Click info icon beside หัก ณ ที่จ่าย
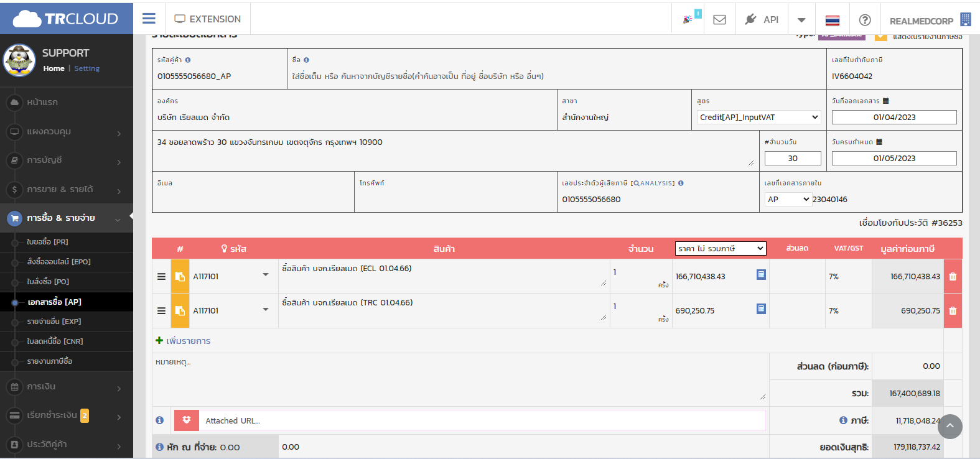The width and height of the screenshot is (980, 459). pos(160,447)
